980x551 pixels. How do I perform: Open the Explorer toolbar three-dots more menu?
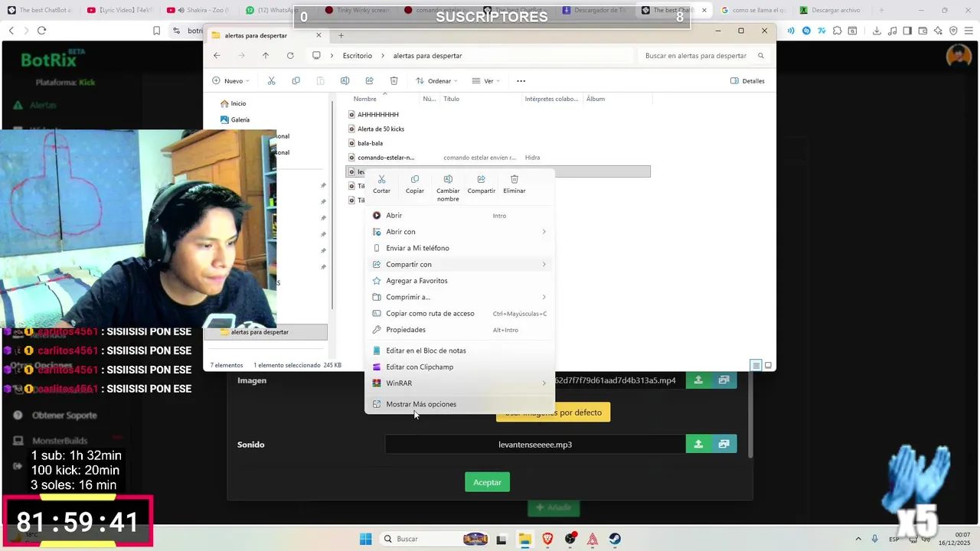[x=521, y=80]
